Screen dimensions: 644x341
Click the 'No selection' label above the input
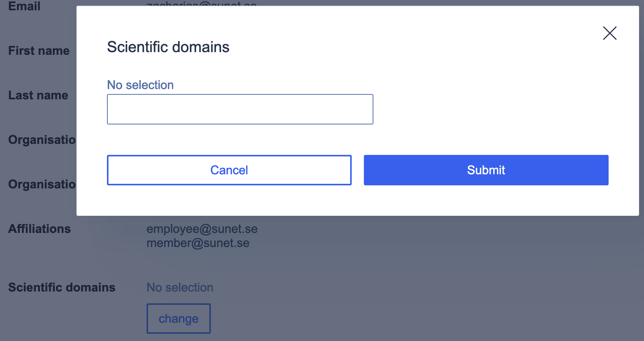(x=140, y=85)
